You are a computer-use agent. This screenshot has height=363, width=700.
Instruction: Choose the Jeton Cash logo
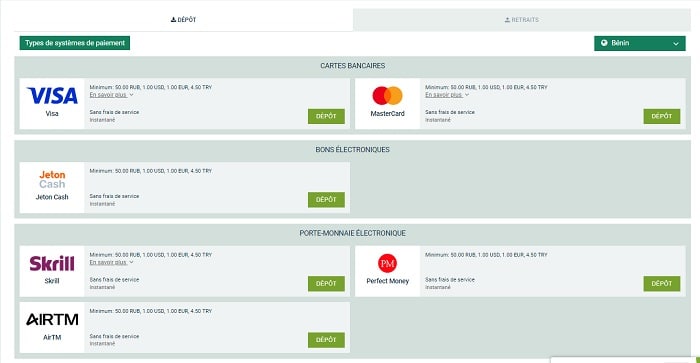tap(52, 179)
